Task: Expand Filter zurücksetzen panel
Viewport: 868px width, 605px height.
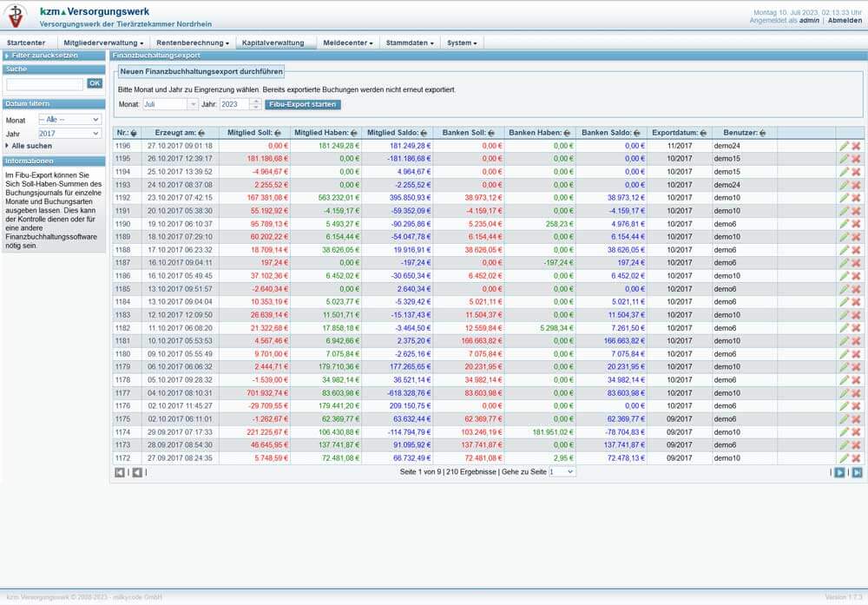Action: (x=54, y=56)
